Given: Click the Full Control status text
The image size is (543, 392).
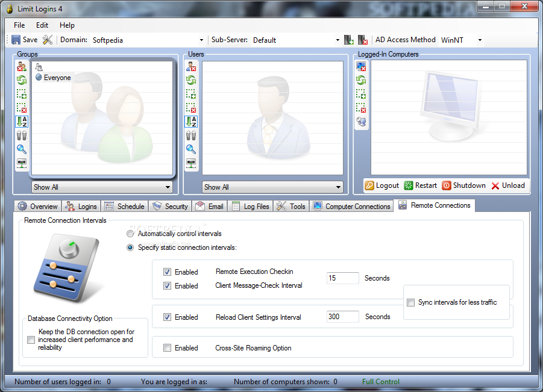Looking at the screenshot, I should click(x=381, y=382).
